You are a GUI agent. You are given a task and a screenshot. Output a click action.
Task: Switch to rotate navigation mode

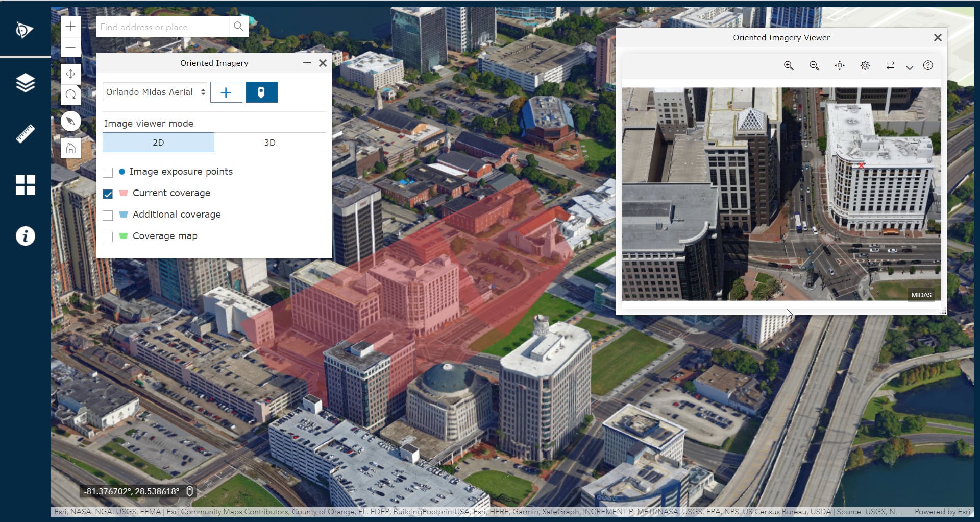click(71, 94)
